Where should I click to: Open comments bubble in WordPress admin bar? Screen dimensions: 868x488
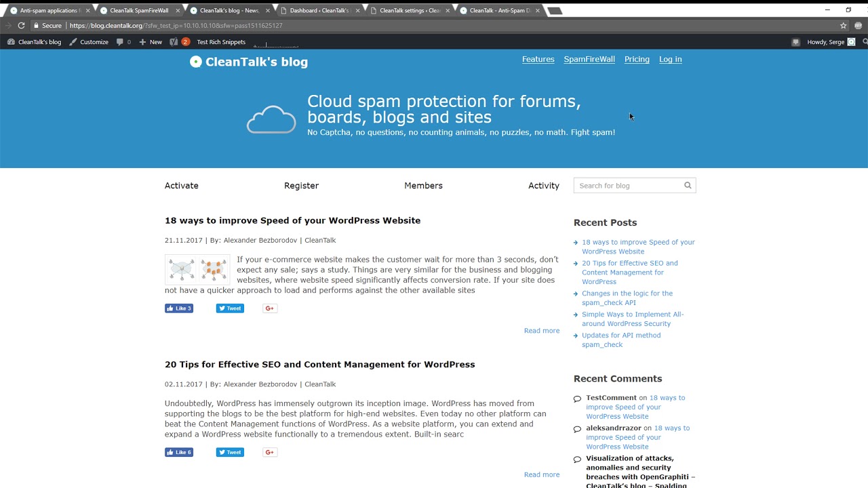pos(123,42)
